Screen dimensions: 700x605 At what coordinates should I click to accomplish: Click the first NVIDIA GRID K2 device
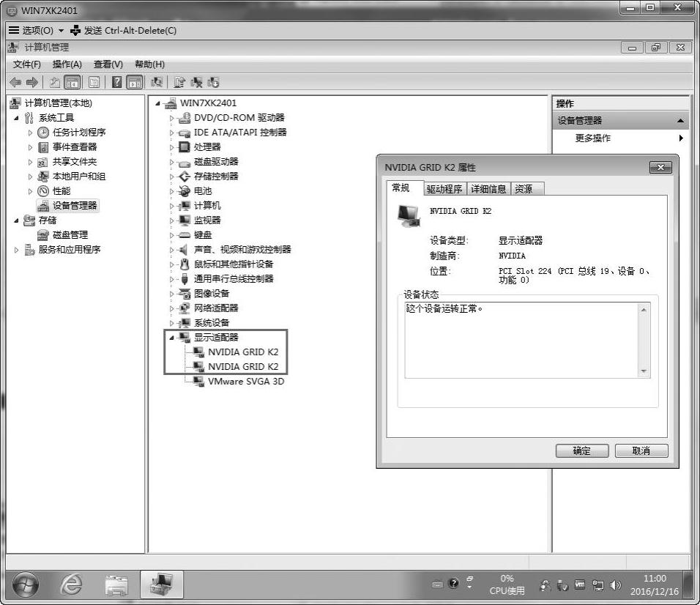[x=243, y=352]
